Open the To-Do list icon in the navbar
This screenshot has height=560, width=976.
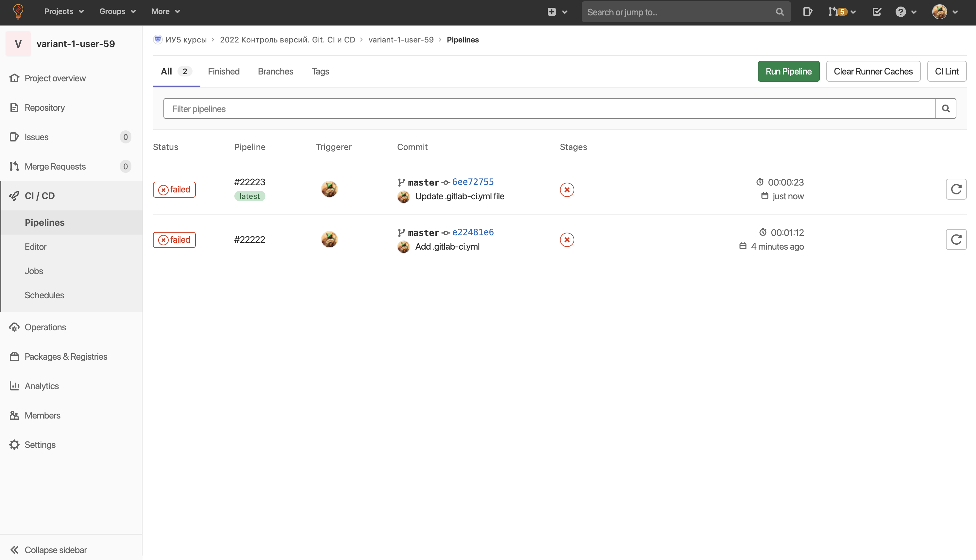(876, 12)
